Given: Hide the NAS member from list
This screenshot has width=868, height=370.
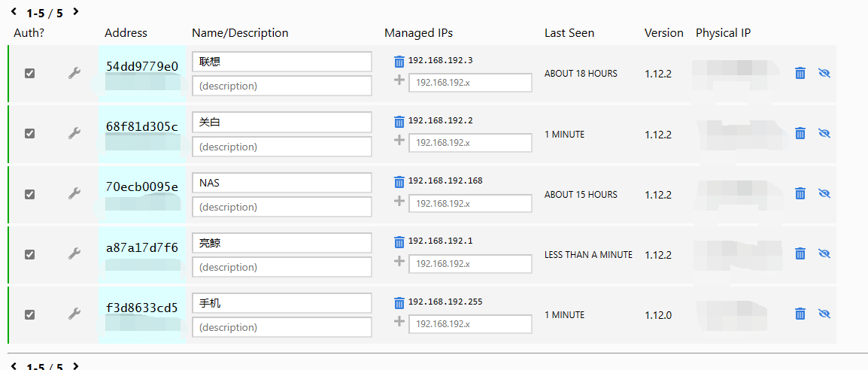Looking at the screenshot, I should click(824, 193).
